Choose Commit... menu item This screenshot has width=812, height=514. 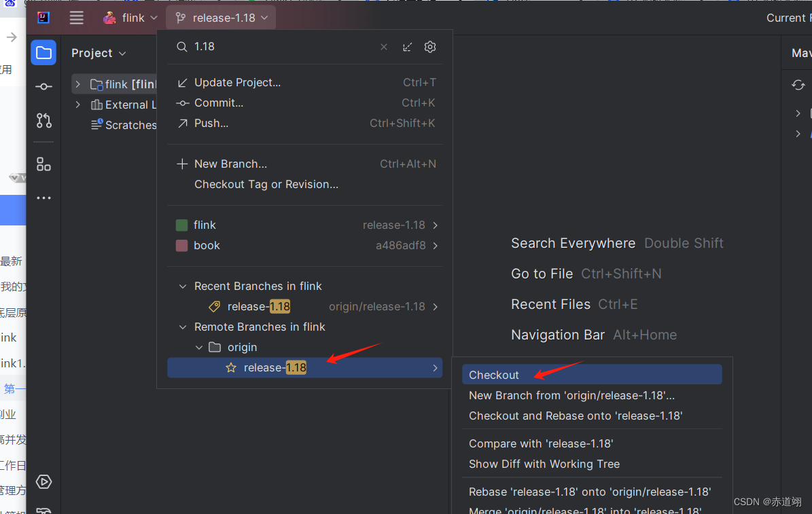[x=306, y=103]
